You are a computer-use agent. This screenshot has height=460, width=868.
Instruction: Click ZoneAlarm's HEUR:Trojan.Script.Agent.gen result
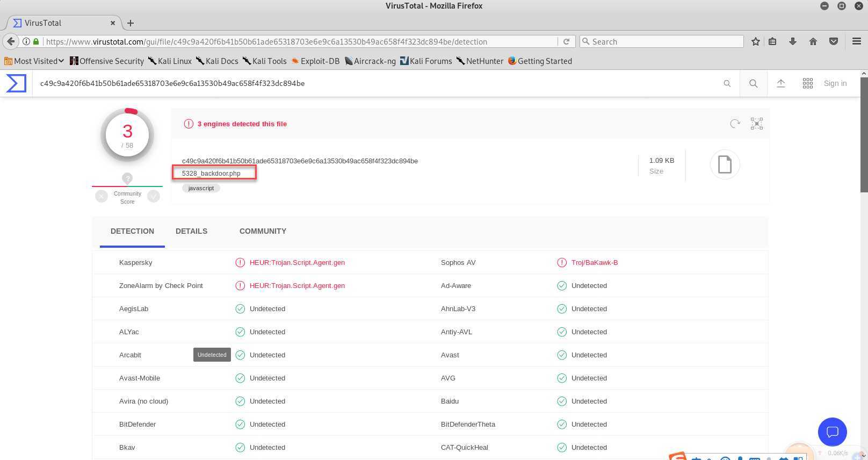click(x=297, y=285)
